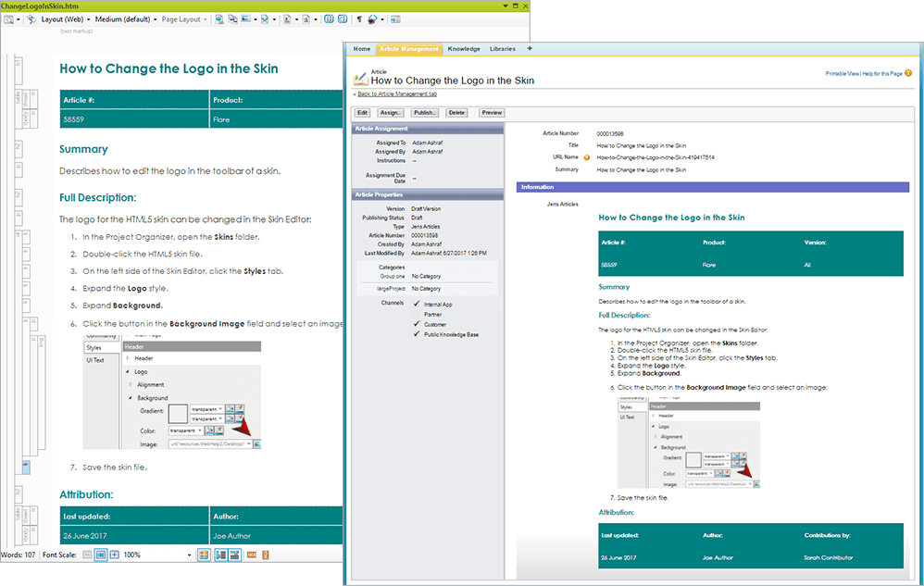Toggle the paragraph ¶ markers icon
The image size is (924, 586).
pos(359,19)
